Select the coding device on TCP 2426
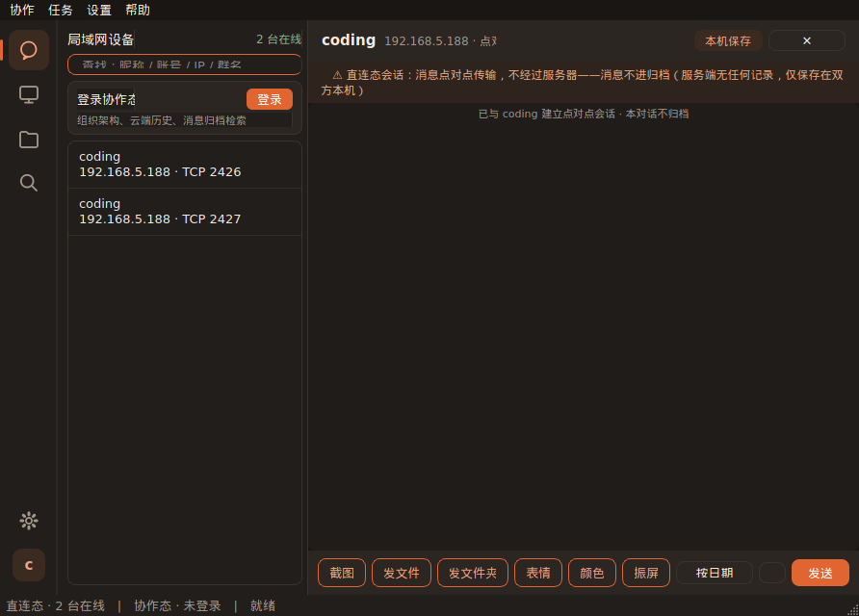 185,165
